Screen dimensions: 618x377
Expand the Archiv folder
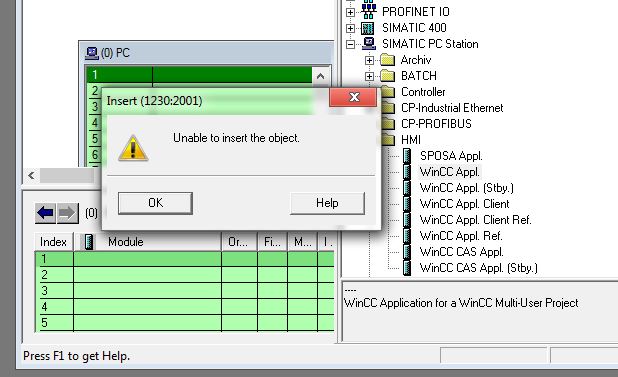point(369,60)
